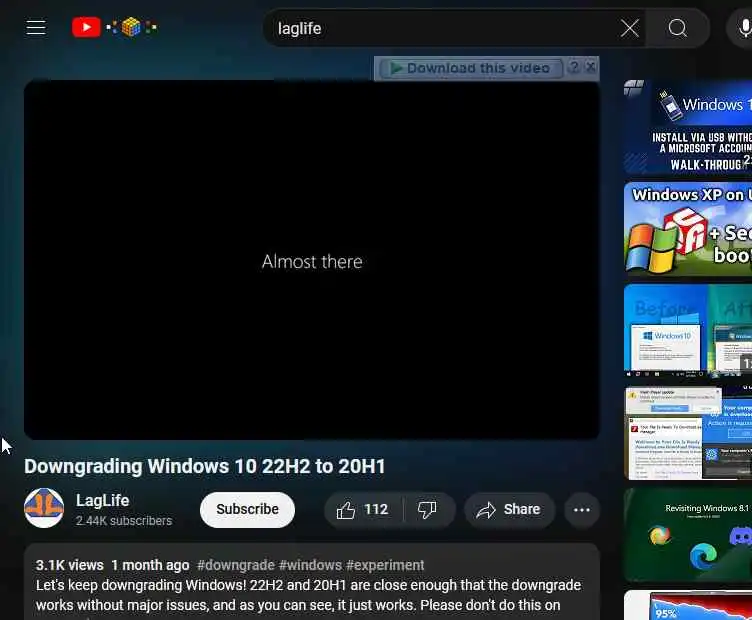Expand the video description box

[x=312, y=582]
